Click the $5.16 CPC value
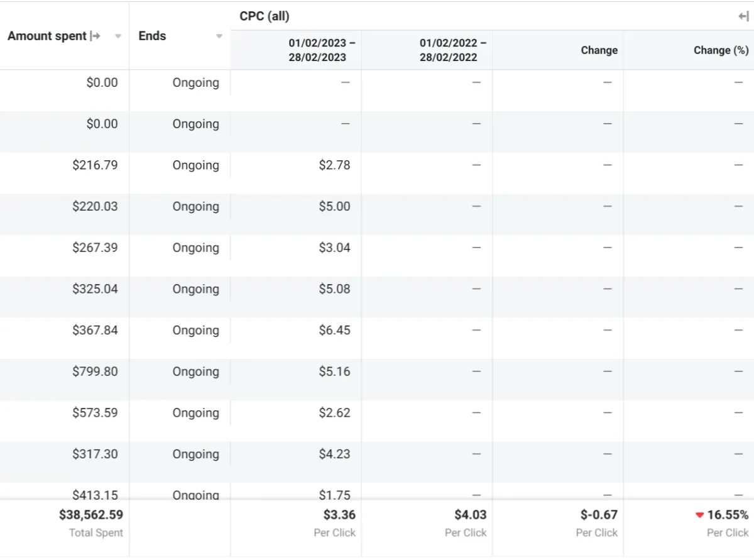The height and width of the screenshot is (560, 754). pos(334,371)
